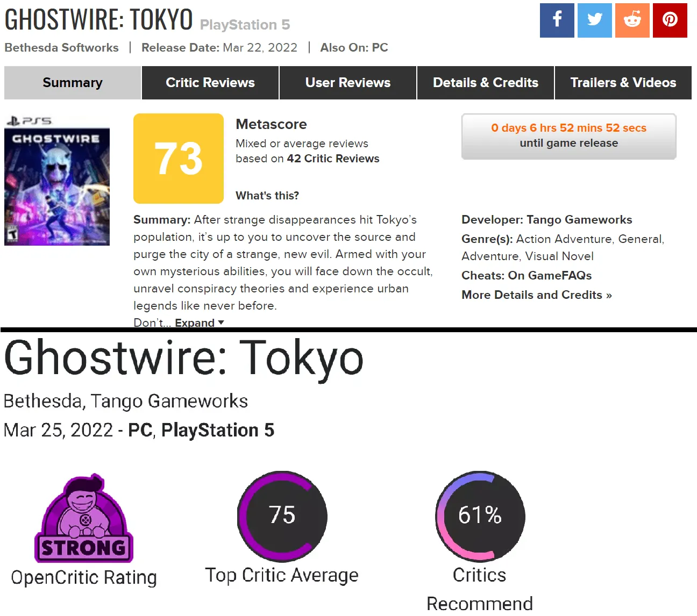
Task: Switch to the User Reviews tab
Action: click(x=348, y=83)
